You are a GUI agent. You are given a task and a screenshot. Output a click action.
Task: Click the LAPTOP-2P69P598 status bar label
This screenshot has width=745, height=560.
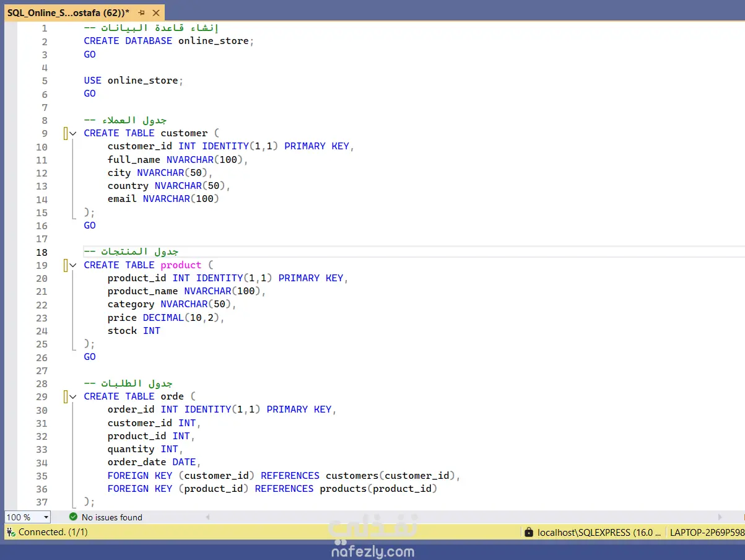[707, 532]
